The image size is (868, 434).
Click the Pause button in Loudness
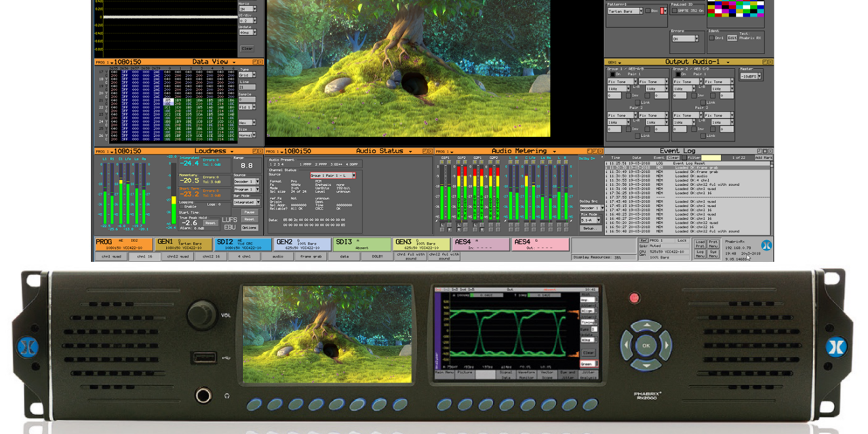[250, 212]
